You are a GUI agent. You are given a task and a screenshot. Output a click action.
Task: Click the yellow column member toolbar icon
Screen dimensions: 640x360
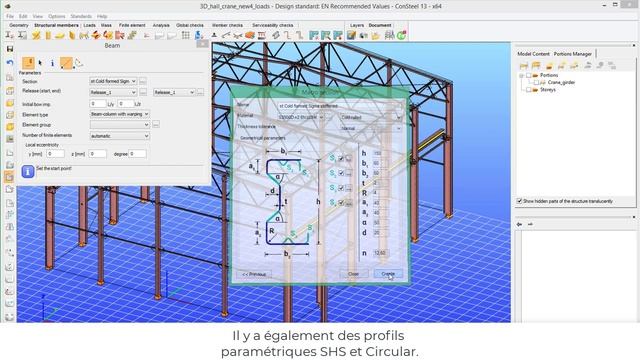pyautogui.click(x=48, y=36)
